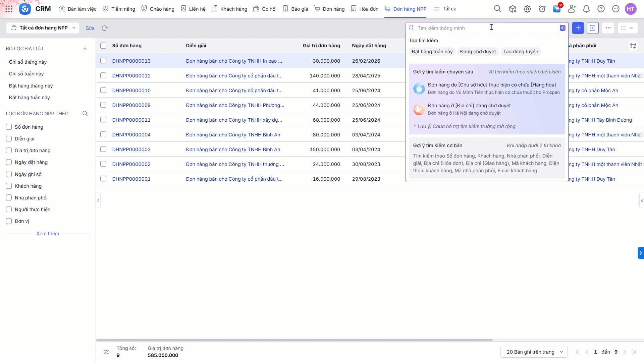The width and height of the screenshot is (644, 362).
Task: Collapse the Bộ lọc đã lưu section
Action: (x=85, y=49)
